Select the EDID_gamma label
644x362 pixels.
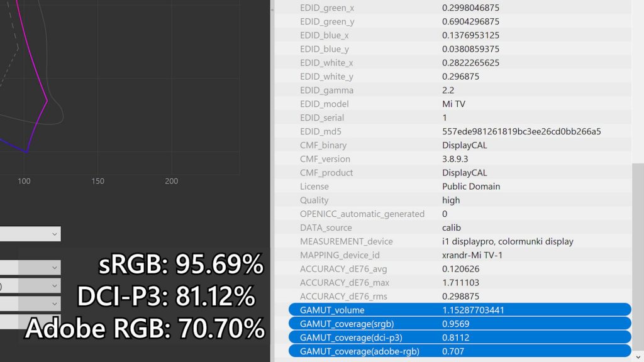326,90
